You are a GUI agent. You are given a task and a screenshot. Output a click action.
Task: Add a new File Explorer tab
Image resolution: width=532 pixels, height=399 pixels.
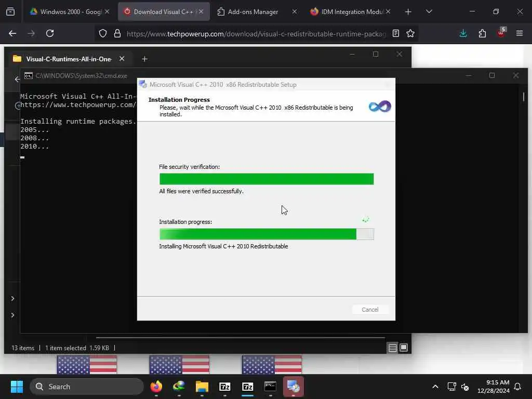(144, 59)
